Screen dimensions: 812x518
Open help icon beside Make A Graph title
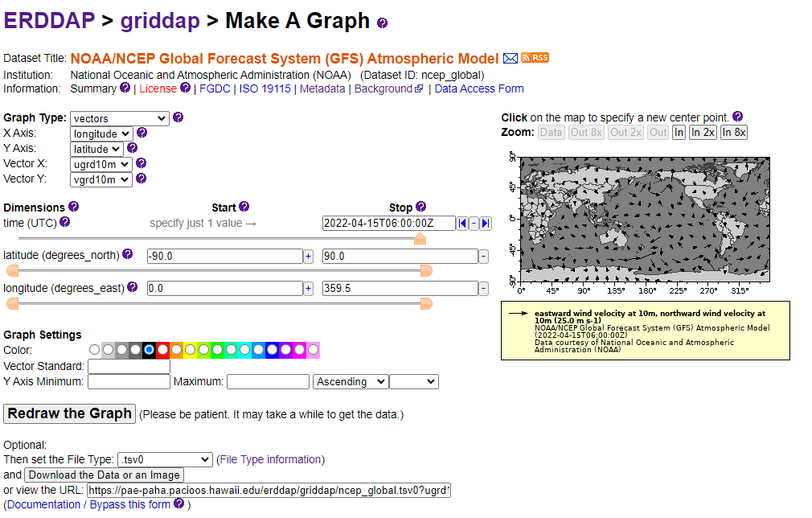coord(382,23)
